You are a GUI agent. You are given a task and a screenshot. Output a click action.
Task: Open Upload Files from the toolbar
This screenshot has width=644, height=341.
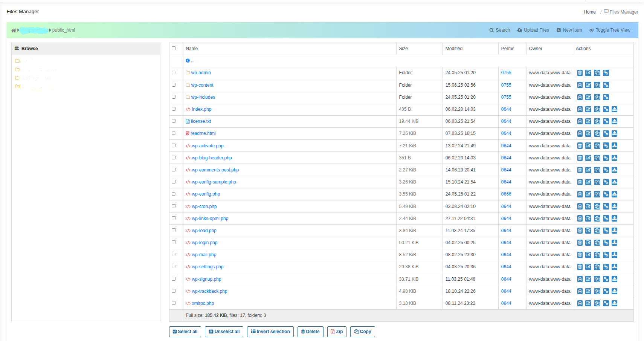pyautogui.click(x=533, y=30)
